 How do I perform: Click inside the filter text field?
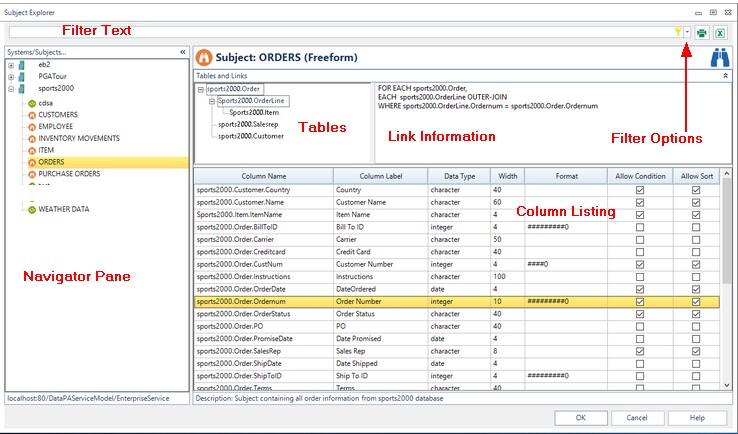[x=340, y=33]
